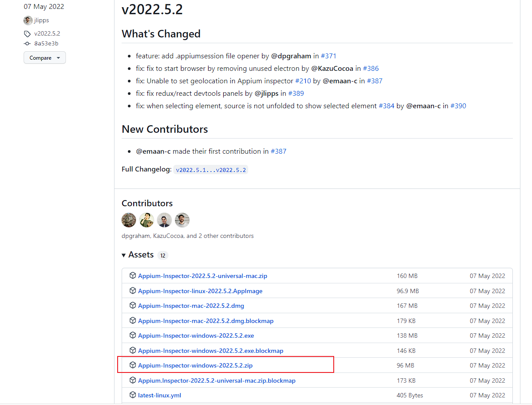Click the 179 KB size value

pos(406,321)
